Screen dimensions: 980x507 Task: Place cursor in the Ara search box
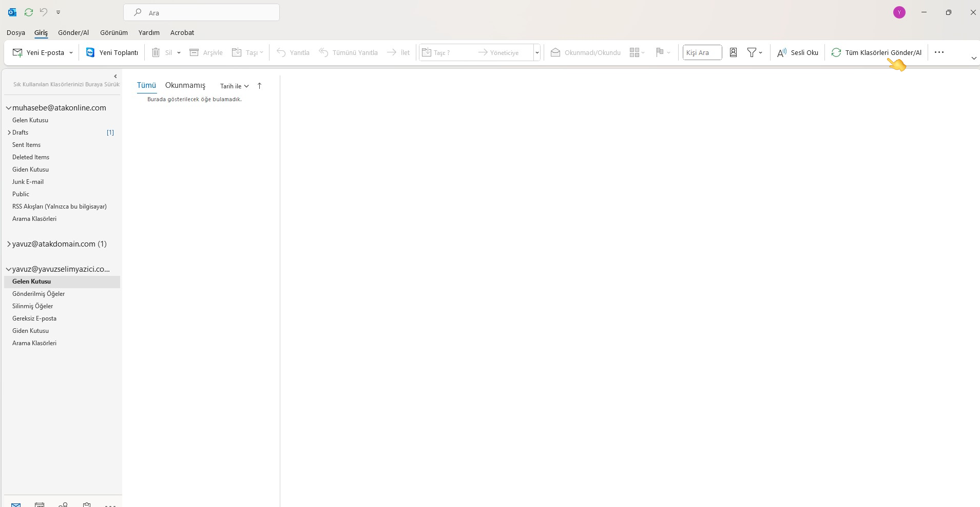[x=202, y=12]
